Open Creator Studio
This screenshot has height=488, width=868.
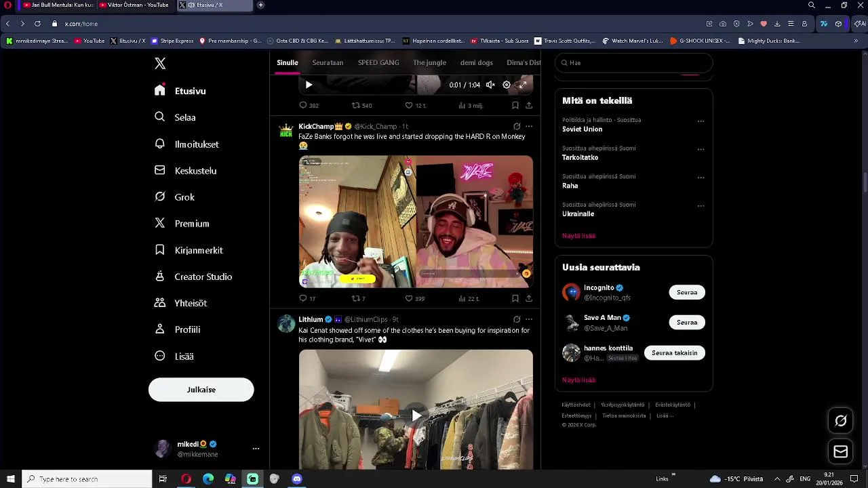click(x=193, y=277)
